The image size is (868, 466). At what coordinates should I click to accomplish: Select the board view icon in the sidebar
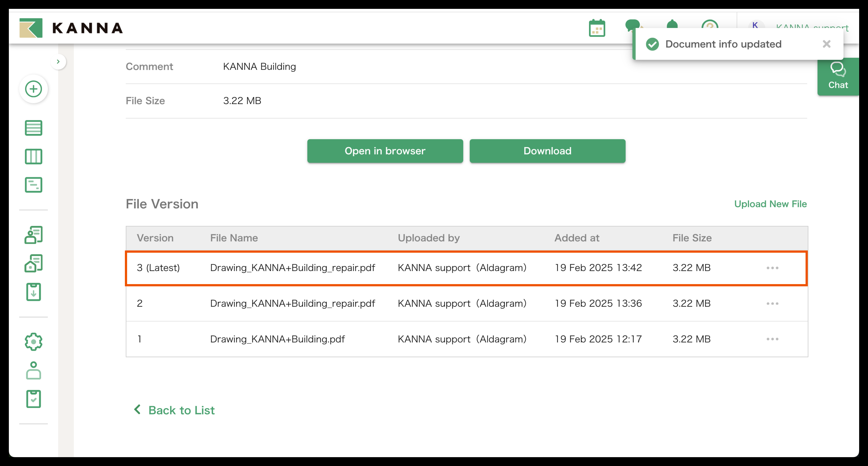tap(33, 157)
